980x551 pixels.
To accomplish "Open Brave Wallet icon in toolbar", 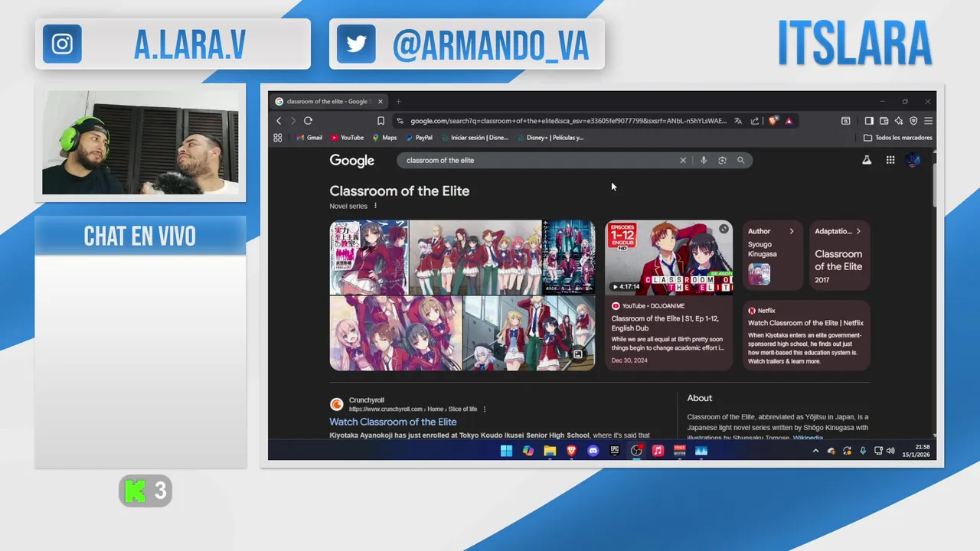I will pyautogui.click(x=884, y=121).
